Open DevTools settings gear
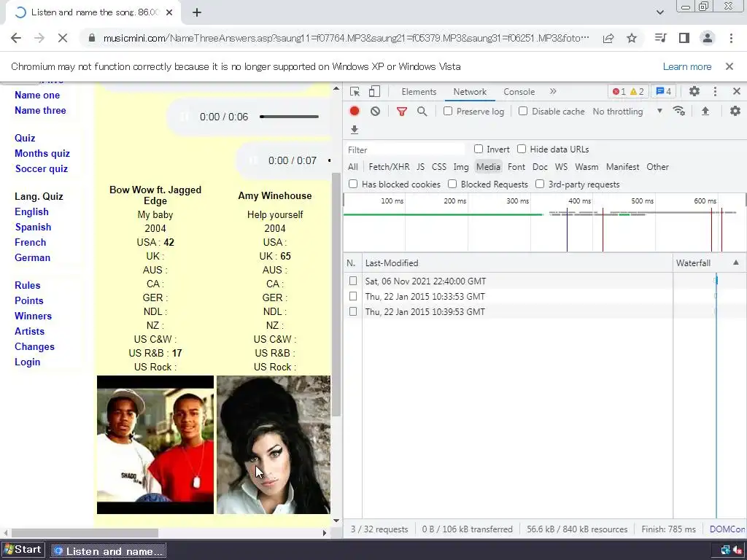The width and height of the screenshot is (747, 560). 694,91
